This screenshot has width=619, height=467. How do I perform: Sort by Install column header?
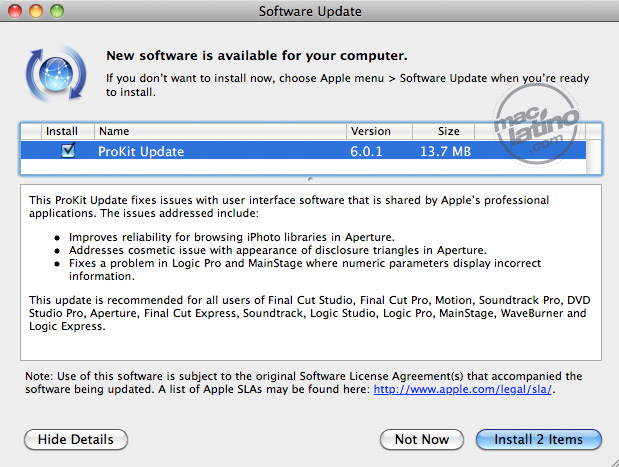click(62, 131)
